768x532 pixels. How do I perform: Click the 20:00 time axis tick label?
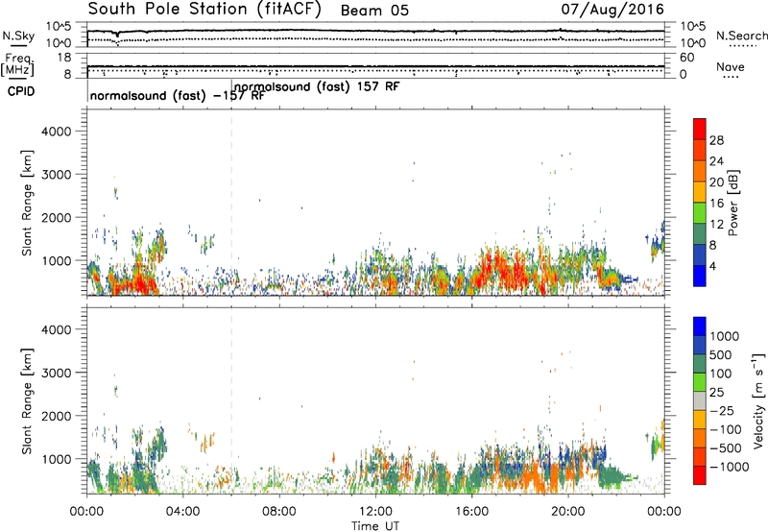coord(568,512)
